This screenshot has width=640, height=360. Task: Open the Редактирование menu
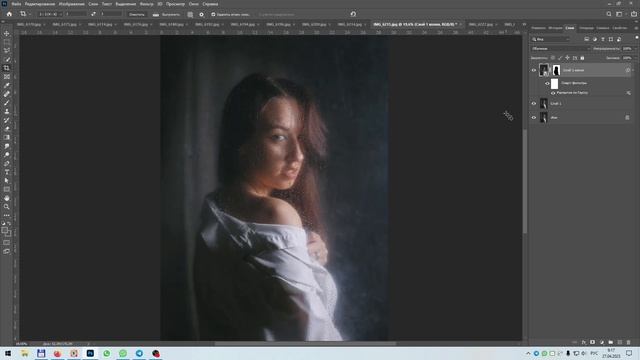[x=40, y=4]
